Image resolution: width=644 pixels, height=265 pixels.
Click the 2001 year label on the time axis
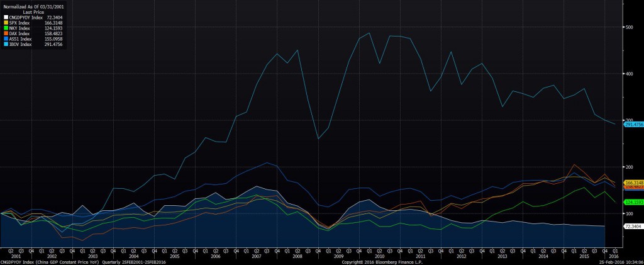(x=16, y=256)
